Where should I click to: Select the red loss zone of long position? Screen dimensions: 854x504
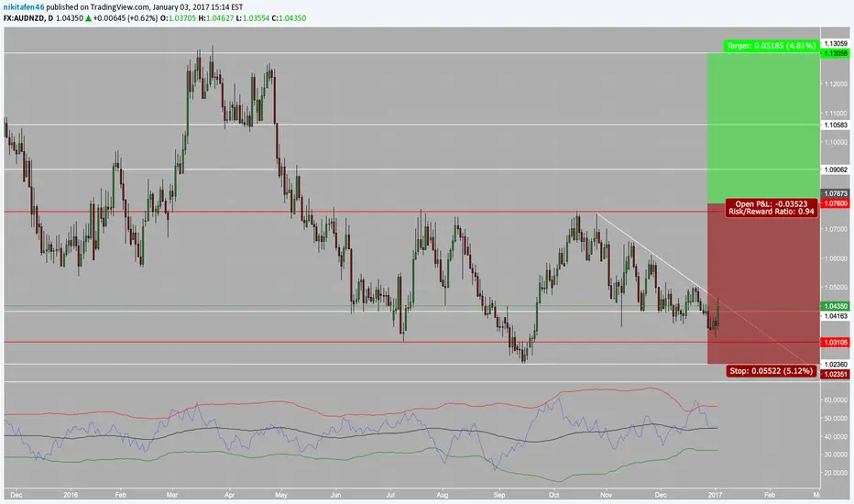(762, 283)
